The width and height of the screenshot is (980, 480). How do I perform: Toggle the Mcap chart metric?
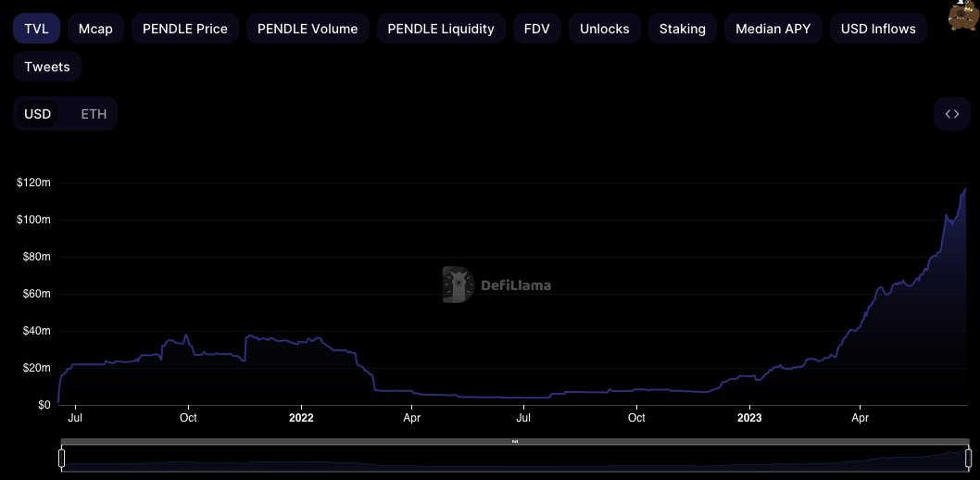(95, 29)
